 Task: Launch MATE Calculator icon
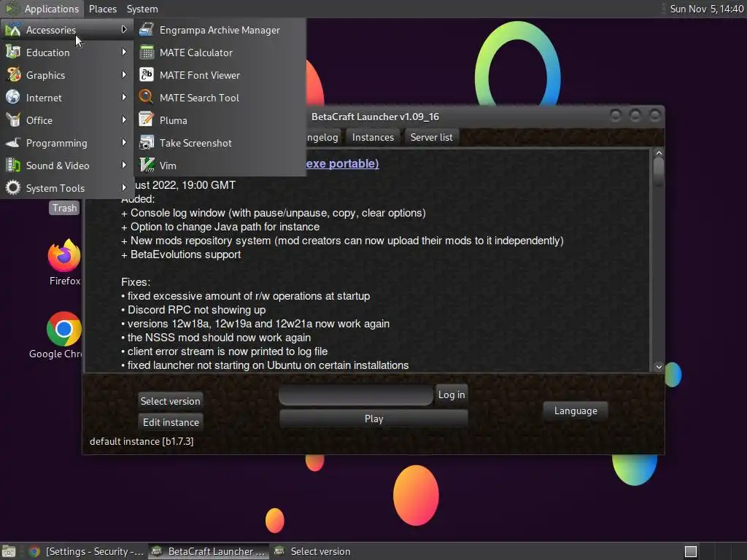point(146,52)
